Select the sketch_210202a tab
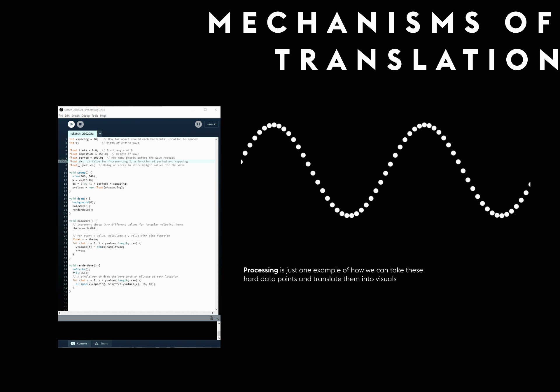The image size is (560, 392). [83, 134]
